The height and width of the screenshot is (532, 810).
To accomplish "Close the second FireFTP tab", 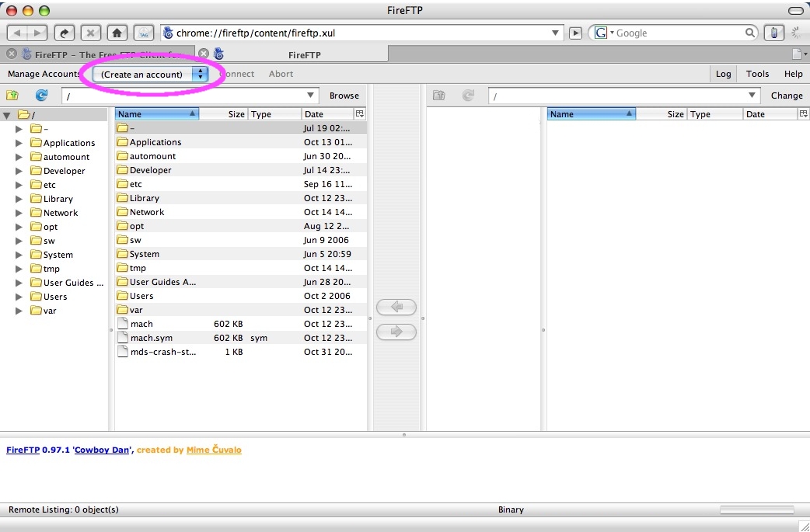I will coord(204,54).
